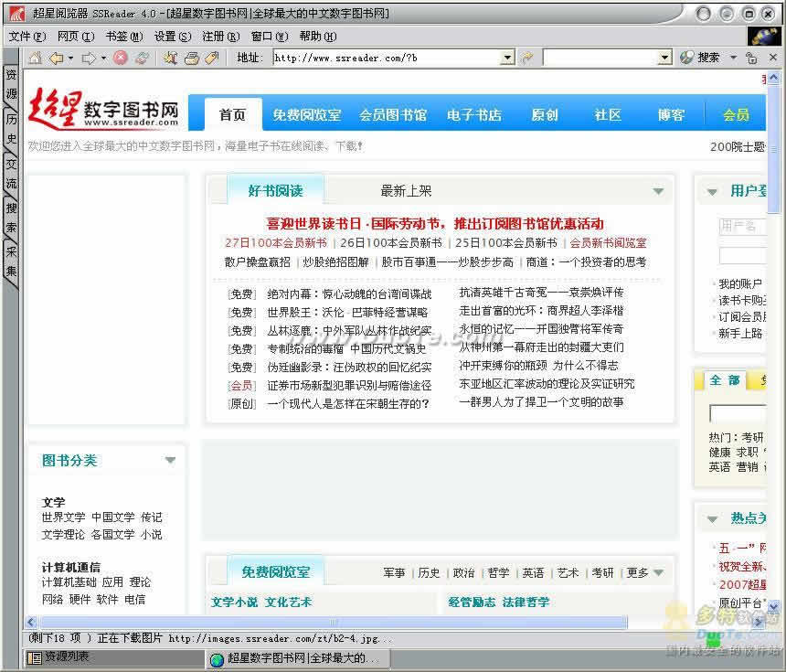Open the 注册(R) menu
This screenshot has height=672, width=786.
pos(220,37)
